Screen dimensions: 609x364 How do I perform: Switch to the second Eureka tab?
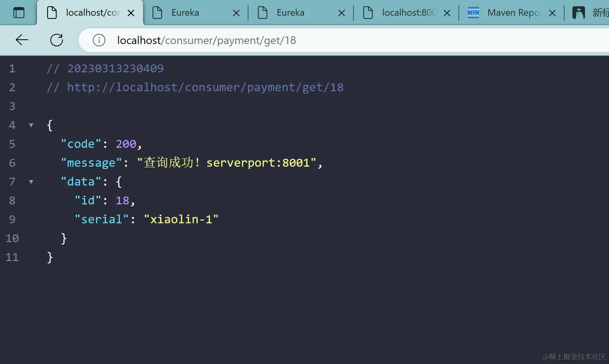[301, 13]
